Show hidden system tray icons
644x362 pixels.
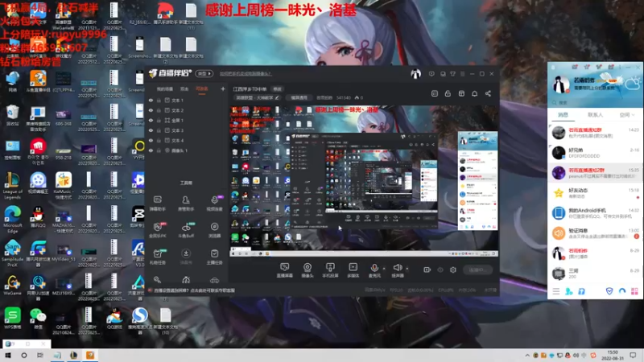click(527, 356)
